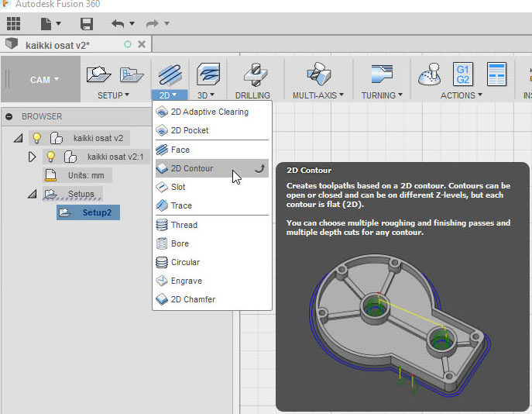Choose Face from the 2D menu
The width and height of the screenshot is (532, 414).
pyautogui.click(x=212, y=150)
